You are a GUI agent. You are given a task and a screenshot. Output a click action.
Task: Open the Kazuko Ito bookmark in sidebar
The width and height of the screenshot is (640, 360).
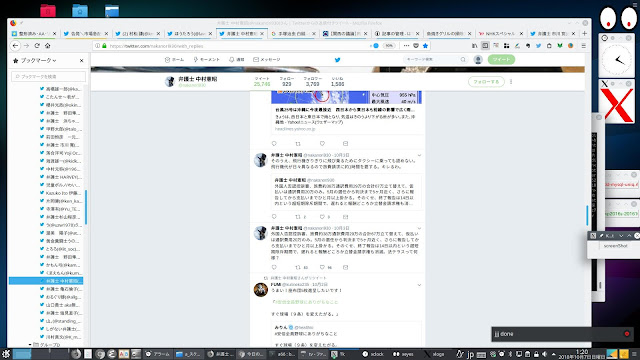point(61,193)
